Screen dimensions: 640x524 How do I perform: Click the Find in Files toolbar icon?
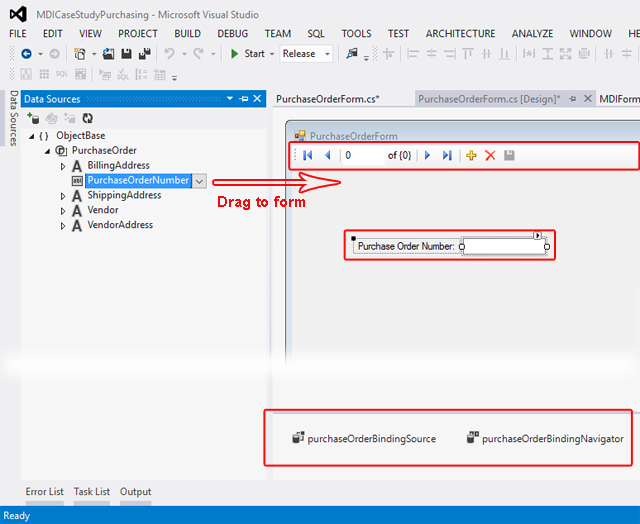click(x=352, y=53)
